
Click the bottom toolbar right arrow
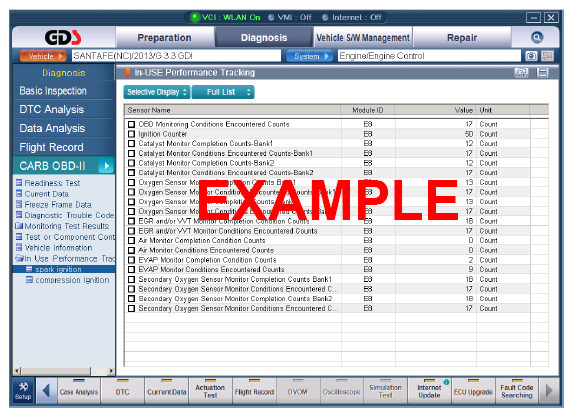(x=549, y=391)
